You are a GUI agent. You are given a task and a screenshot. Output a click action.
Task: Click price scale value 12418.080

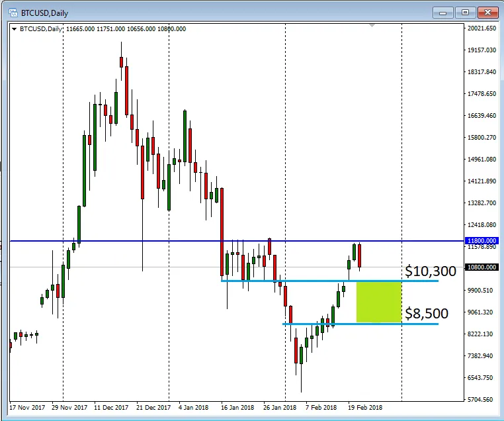tap(482, 225)
